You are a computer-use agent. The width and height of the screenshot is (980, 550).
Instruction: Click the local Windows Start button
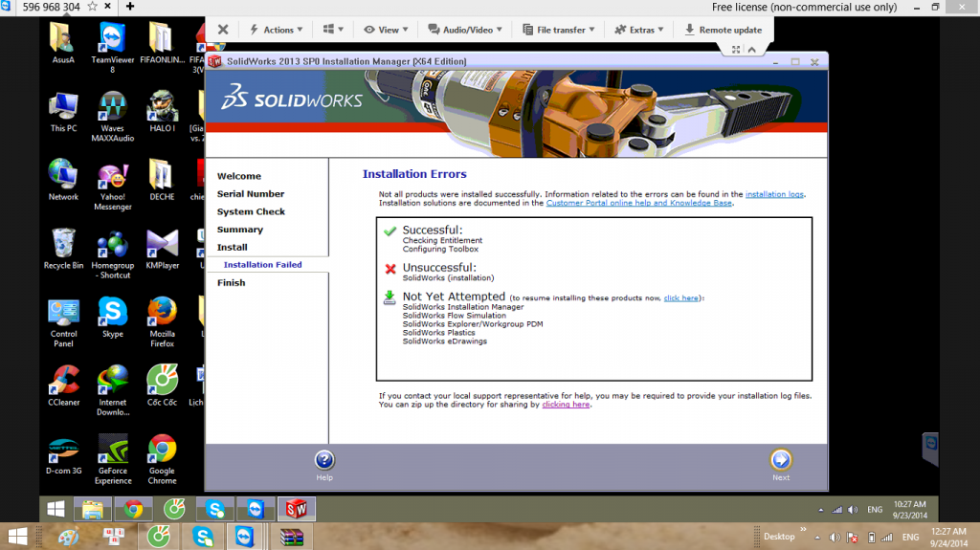[x=17, y=537]
